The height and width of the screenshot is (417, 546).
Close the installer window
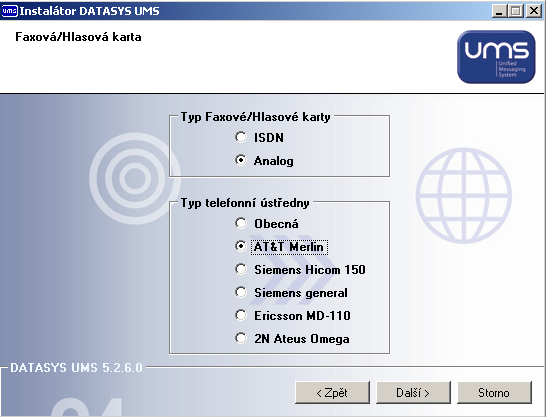point(534,11)
